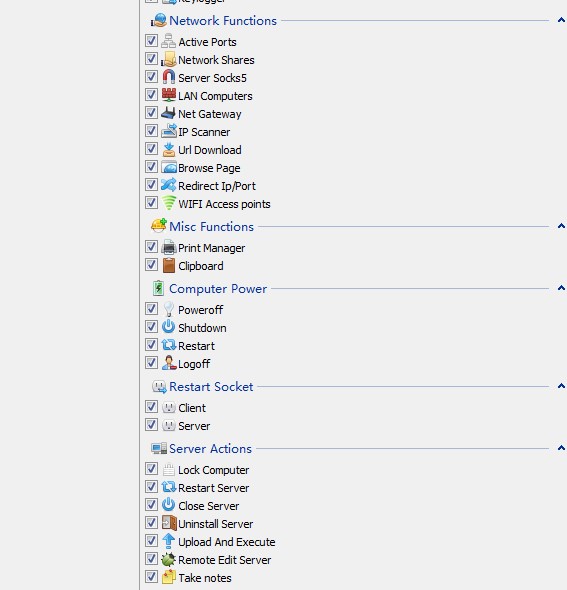Click the Logoff user icon

tap(168, 363)
